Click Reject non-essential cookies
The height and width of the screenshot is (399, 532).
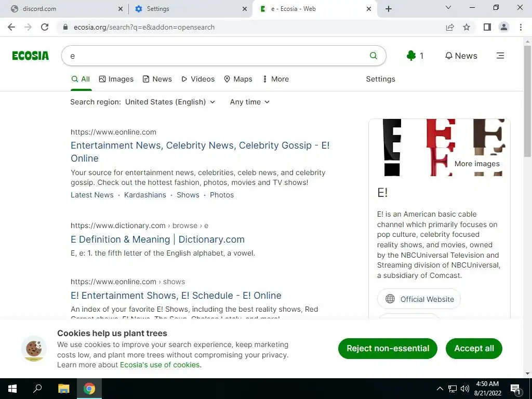point(388,349)
